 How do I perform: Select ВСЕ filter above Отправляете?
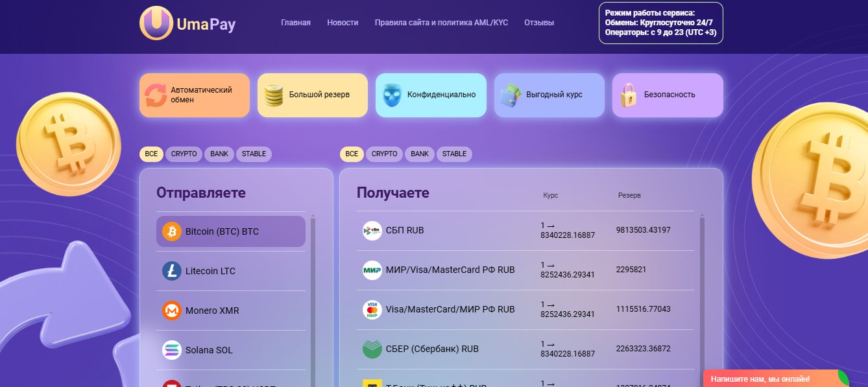coord(151,154)
